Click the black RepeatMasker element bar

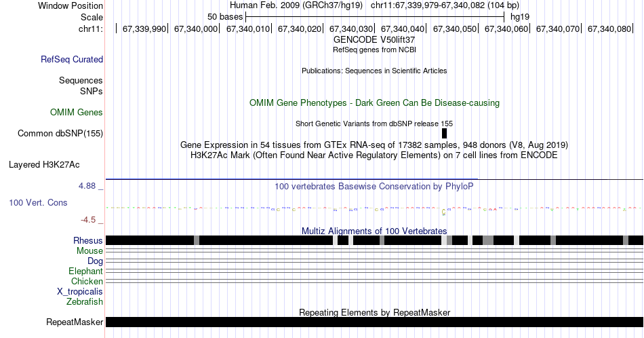point(374,322)
